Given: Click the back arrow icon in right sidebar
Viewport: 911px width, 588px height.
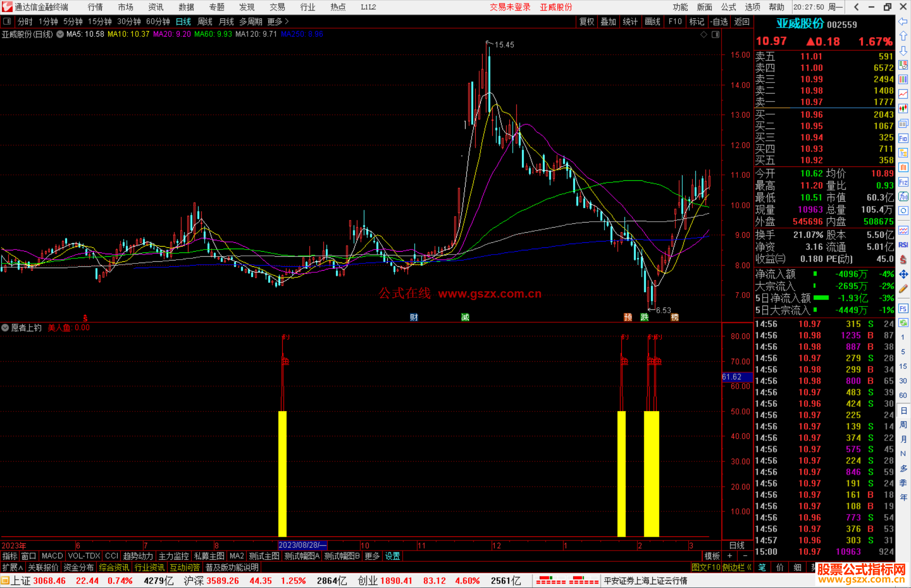Looking at the screenshot, I should click(x=903, y=21).
